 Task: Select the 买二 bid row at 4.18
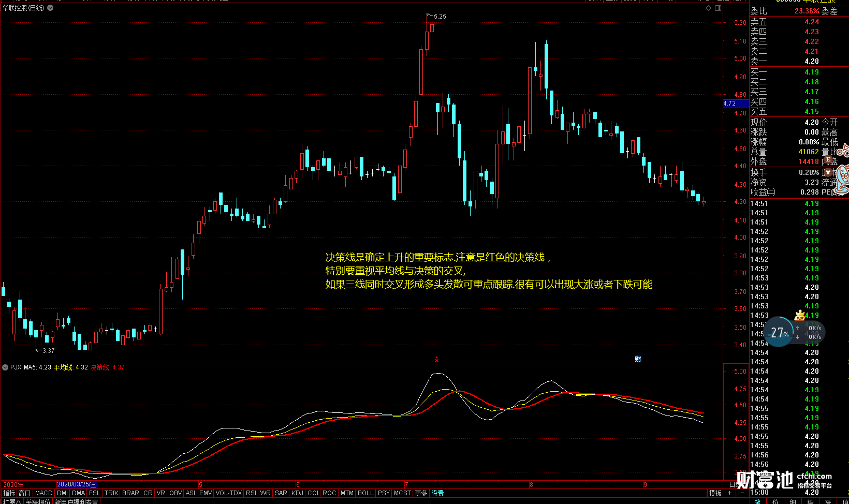pyautogui.click(x=799, y=82)
